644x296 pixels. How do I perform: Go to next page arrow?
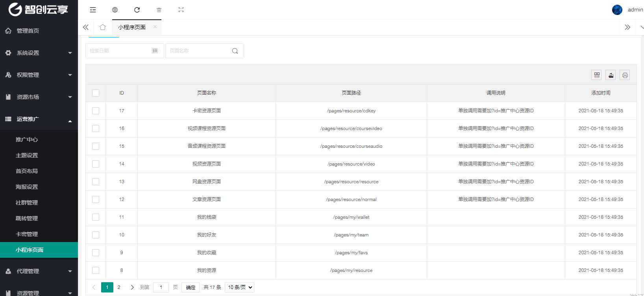coord(132,287)
